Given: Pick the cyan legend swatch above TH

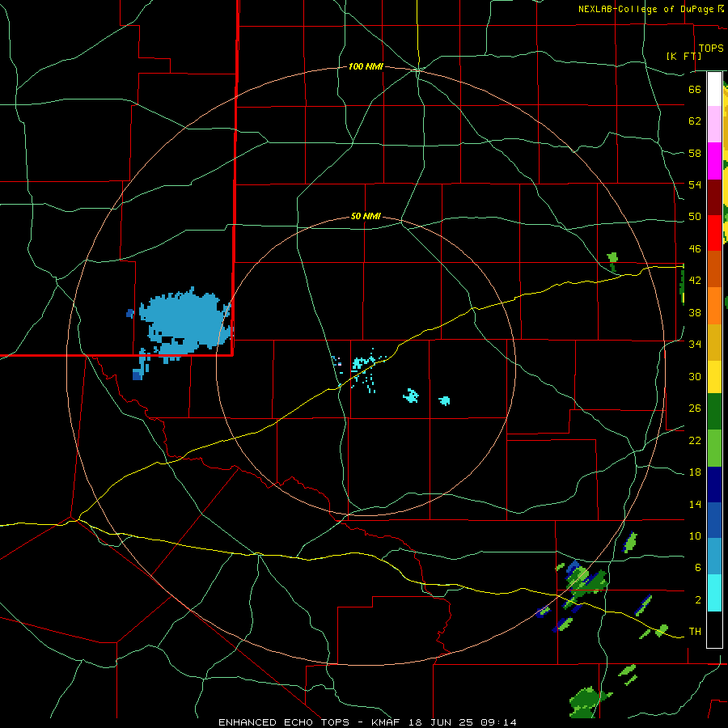Looking at the screenshot, I should pos(714,593).
